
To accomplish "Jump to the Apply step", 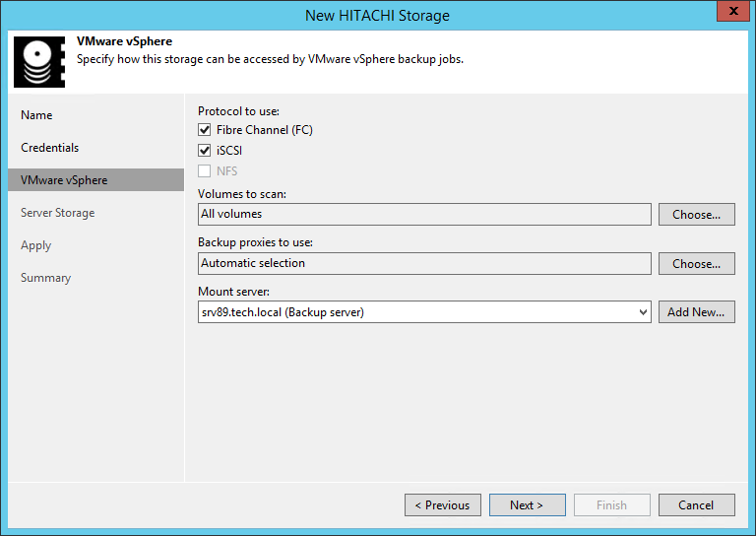I will 35,245.
